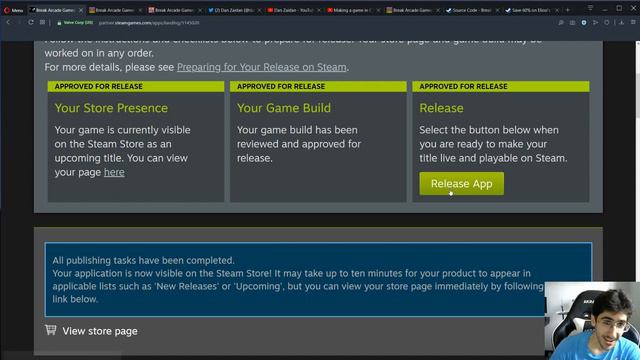Switch to the Source Code Steam tab
The height and width of the screenshot is (360, 640).
pos(472,10)
